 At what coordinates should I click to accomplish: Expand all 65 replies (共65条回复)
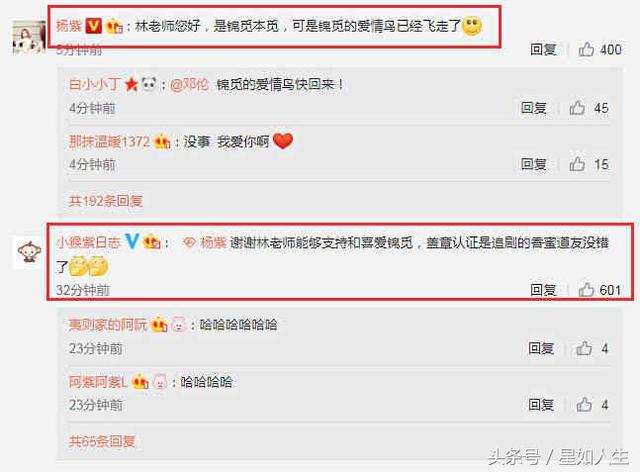pyautogui.click(x=102, y=441)
